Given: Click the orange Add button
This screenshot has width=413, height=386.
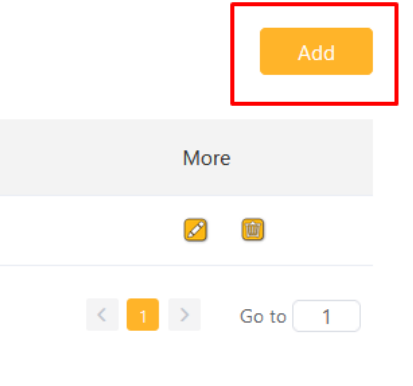Looking at the screenshot, I should click(316, 51).
